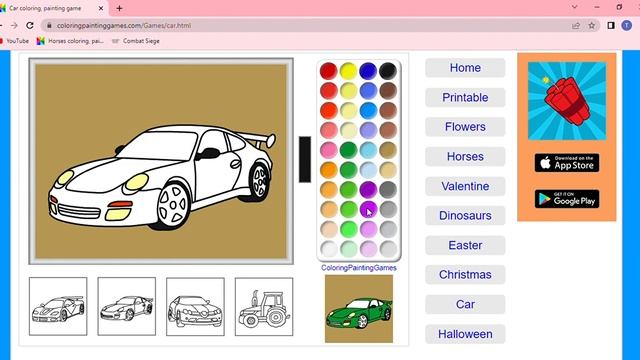
Task: Reload the page with refresh icon
Action: (30, 25)
